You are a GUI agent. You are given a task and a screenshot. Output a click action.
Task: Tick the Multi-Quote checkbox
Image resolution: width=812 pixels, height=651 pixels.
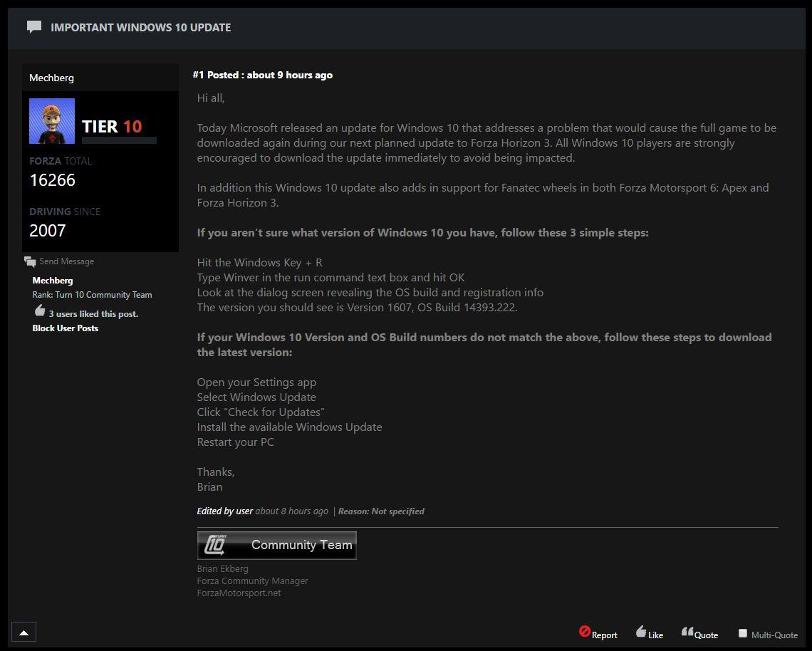[743, 633]
